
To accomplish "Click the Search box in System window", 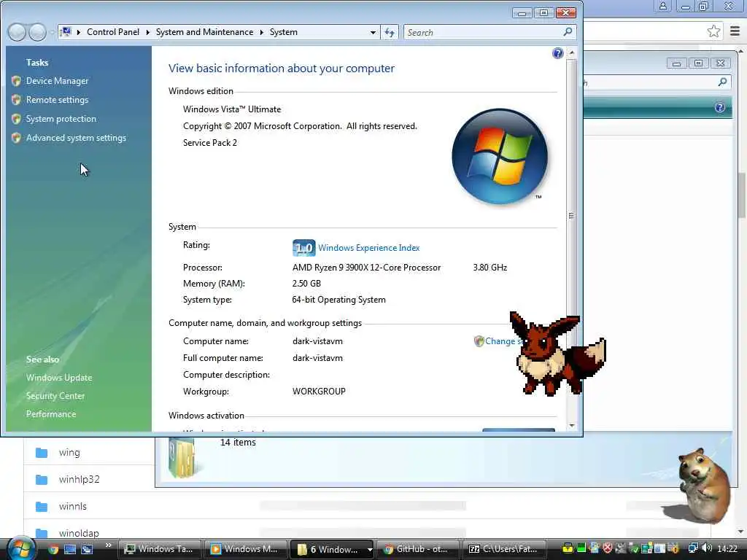I will (x=489, y=32).
